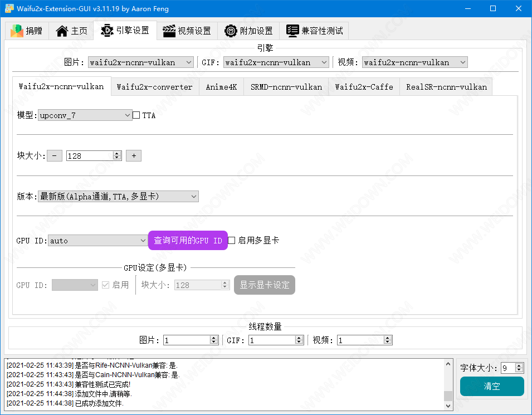Toggle the 启用 checkbox in multi-GPU settings
This screenshot has width=532, height=415.
pos(105,285)
